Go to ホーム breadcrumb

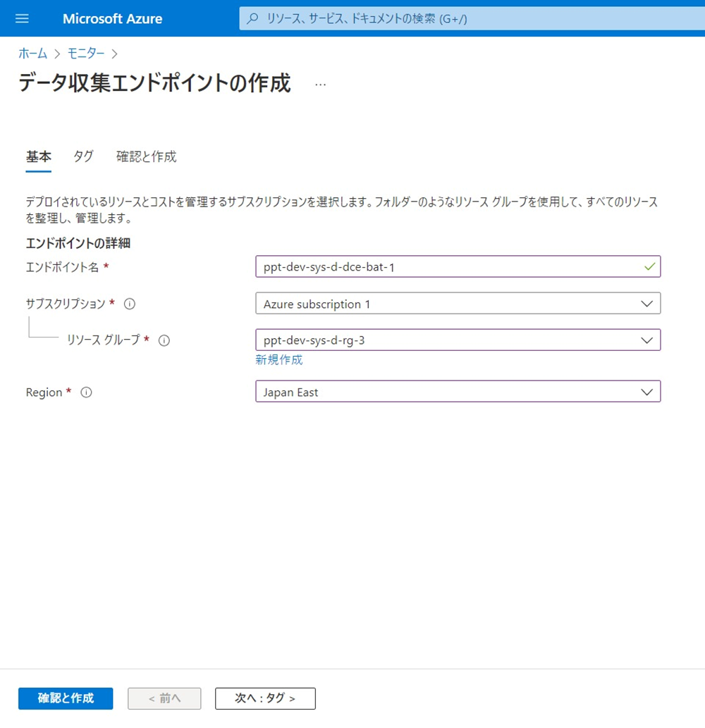32,54
